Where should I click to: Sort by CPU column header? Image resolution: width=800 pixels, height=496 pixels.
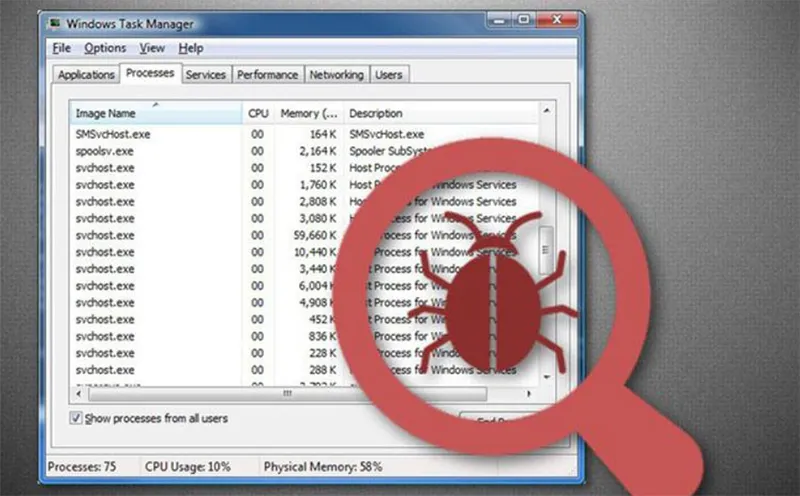click(258, 113)
